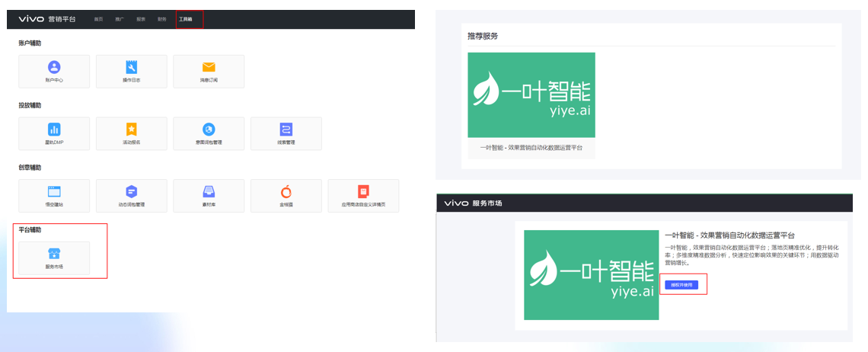Screen dimensions: 868x352
Task: Click 金桔猫 orange fruit icon
Action: coord(286,192)
